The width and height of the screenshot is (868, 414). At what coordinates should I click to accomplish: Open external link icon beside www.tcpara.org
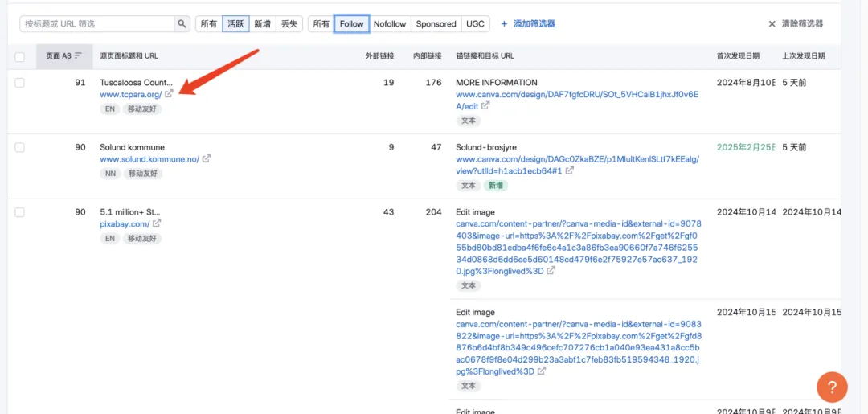point(170,94)
